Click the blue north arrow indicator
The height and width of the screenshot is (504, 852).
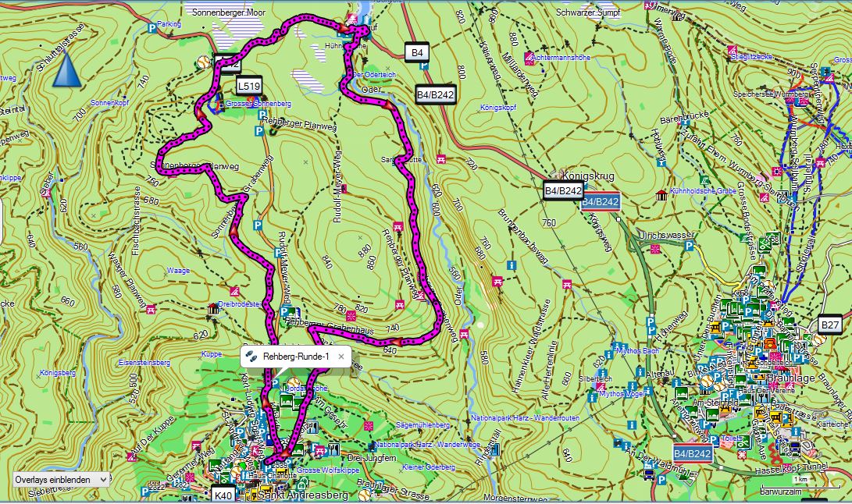coord(67,70)
